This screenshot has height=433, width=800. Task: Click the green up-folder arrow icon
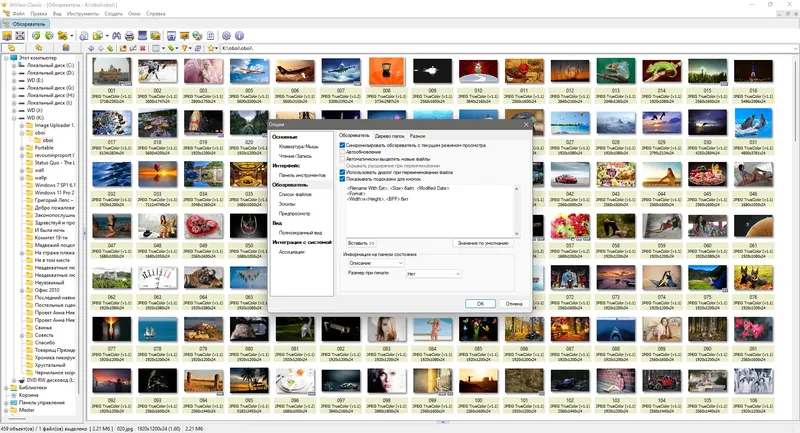click(x=110, y=48)
